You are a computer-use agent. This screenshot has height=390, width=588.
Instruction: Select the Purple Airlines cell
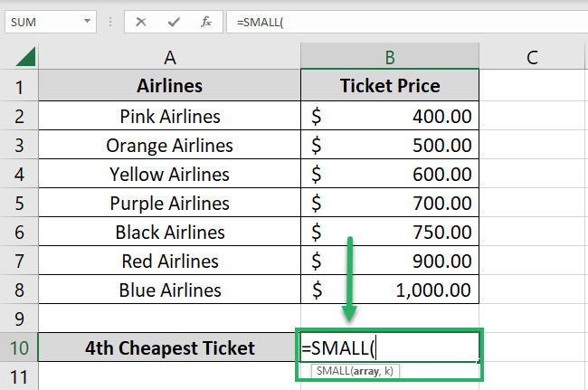click(x=169, y=203)
